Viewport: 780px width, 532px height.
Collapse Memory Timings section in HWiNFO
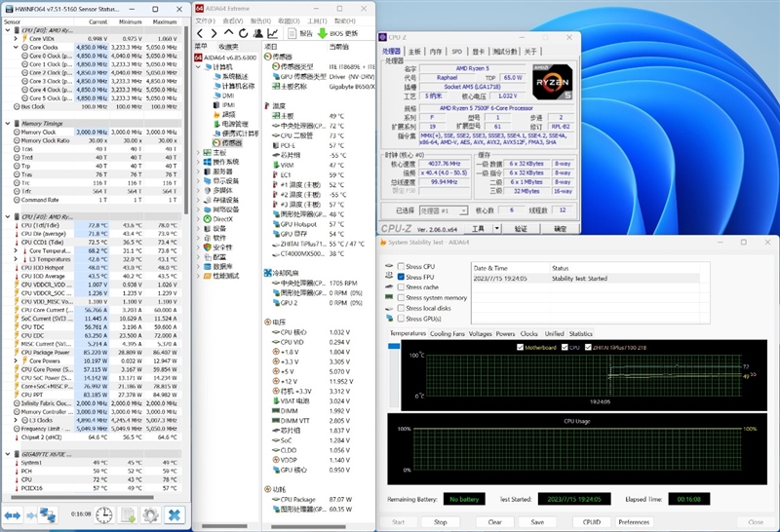(x=8, y=124)
